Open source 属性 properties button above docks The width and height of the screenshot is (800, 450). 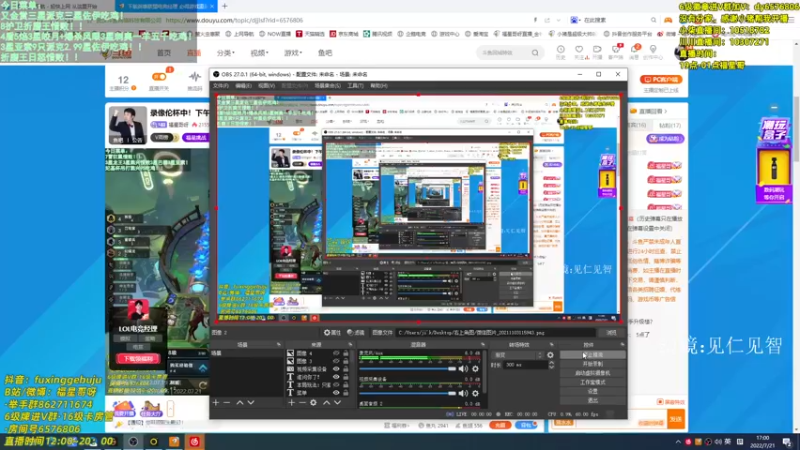click(333, 333)
